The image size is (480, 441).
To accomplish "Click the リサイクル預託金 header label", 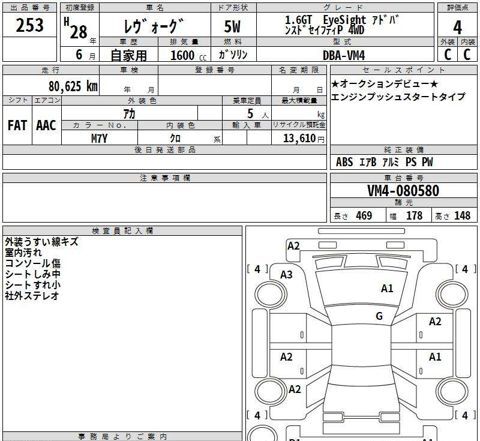I will point(299,125).
